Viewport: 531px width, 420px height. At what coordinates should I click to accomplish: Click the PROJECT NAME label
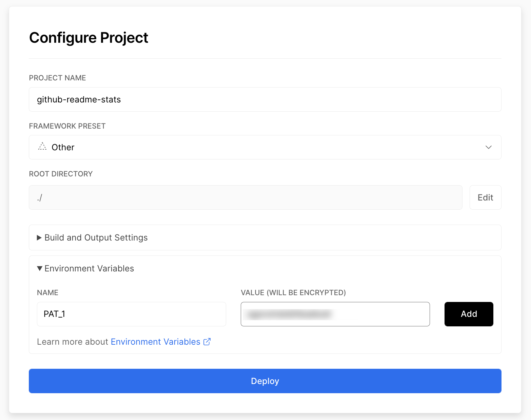tap(58, 78)
